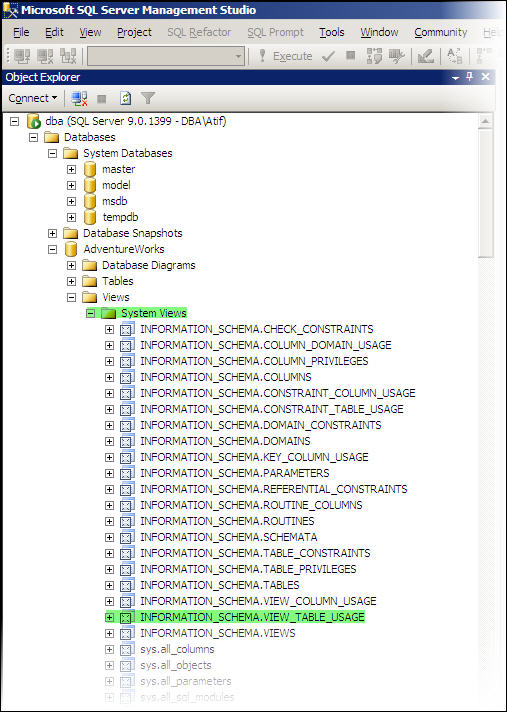This screenshot has height=712, width=507.
Task: Click the Object Explorer scroll up arrow
Action: click(x=486, y=121)
